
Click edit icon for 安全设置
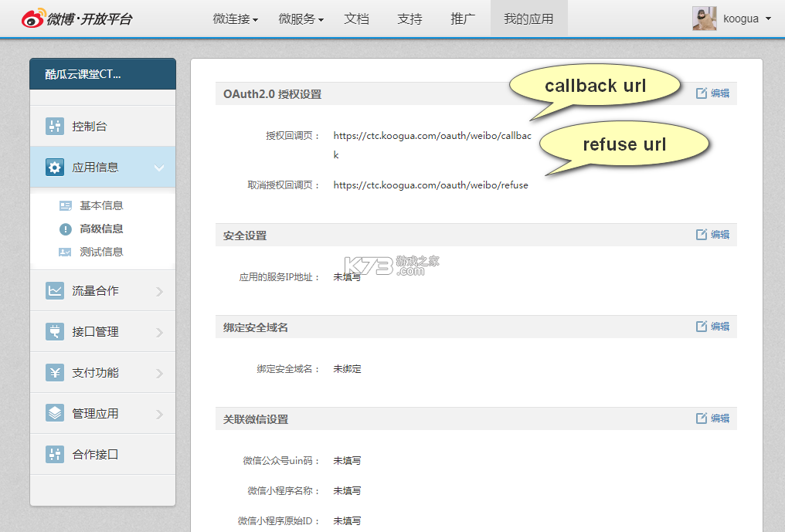702,234
